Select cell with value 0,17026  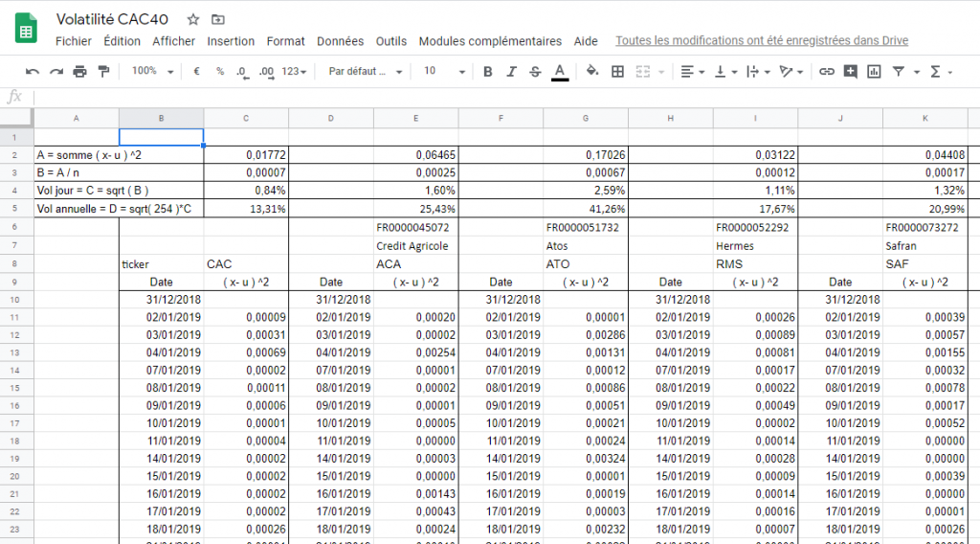point(586,154)
